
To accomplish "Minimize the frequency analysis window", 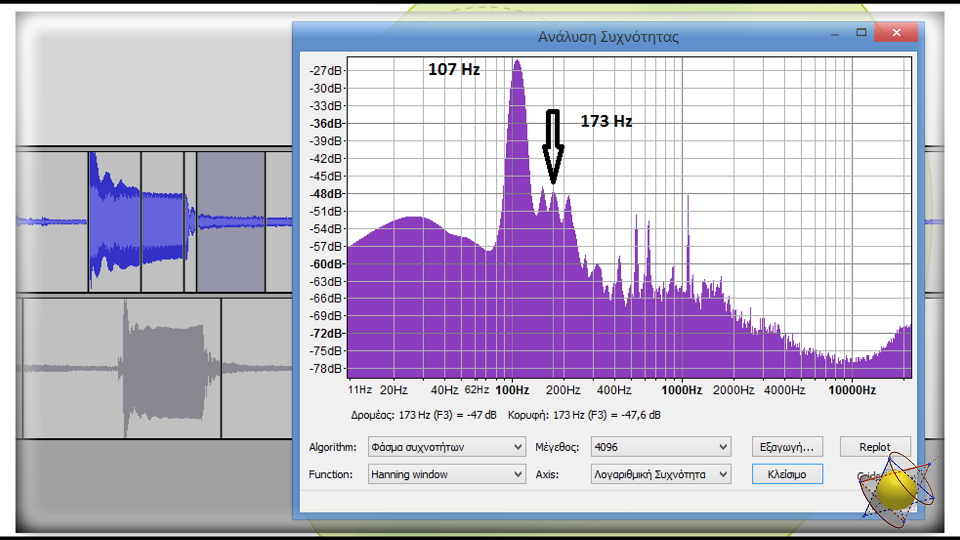I will [834, 34].
